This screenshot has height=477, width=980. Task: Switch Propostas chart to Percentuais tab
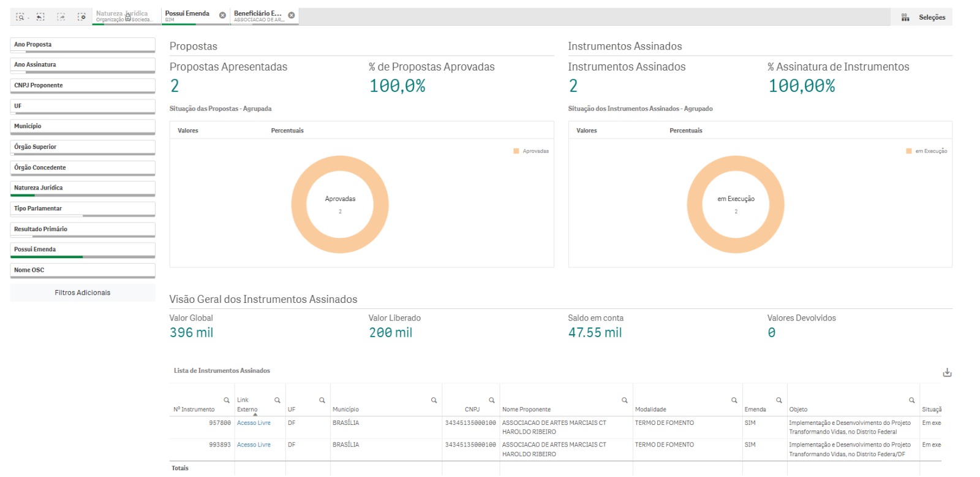click(x=287, y=131)
